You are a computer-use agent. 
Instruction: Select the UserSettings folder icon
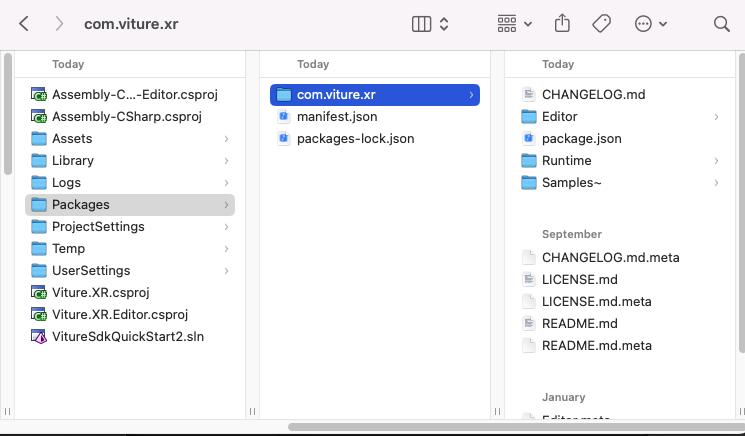point(39,270)
